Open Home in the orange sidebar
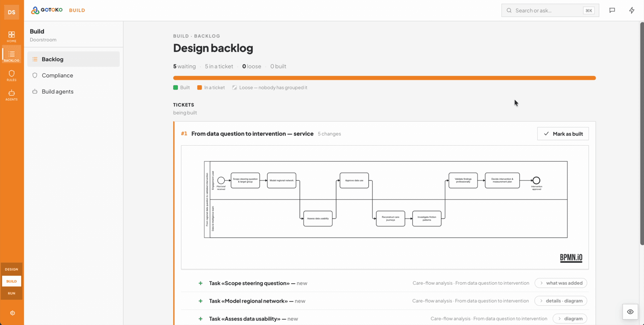644x325 pixels. (12, 37)
